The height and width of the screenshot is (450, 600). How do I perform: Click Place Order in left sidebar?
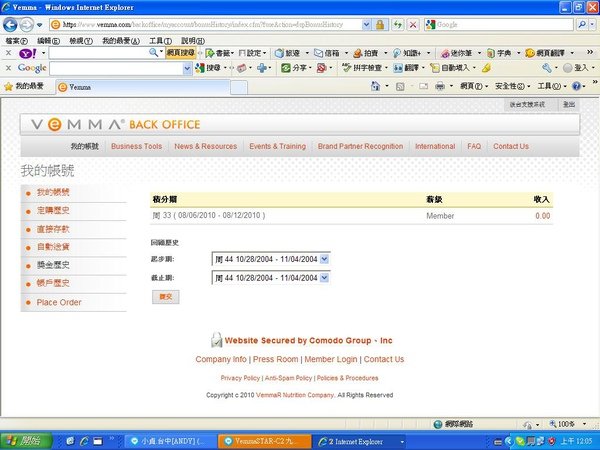59,302
